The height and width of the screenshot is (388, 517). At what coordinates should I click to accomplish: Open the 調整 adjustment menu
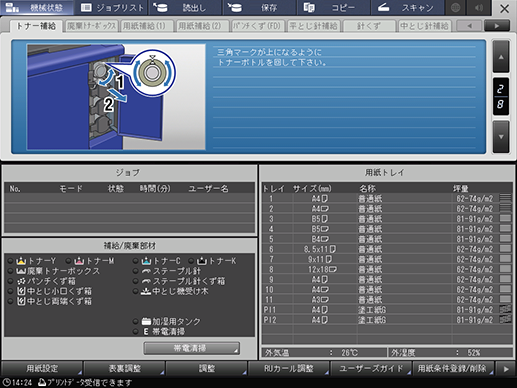pos(207,368)
